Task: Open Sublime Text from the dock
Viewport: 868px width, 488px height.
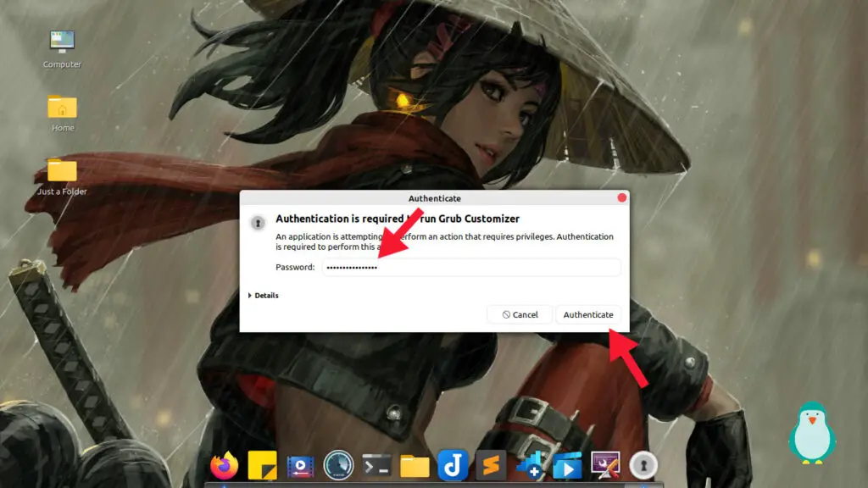Action: tap(491, 465)
